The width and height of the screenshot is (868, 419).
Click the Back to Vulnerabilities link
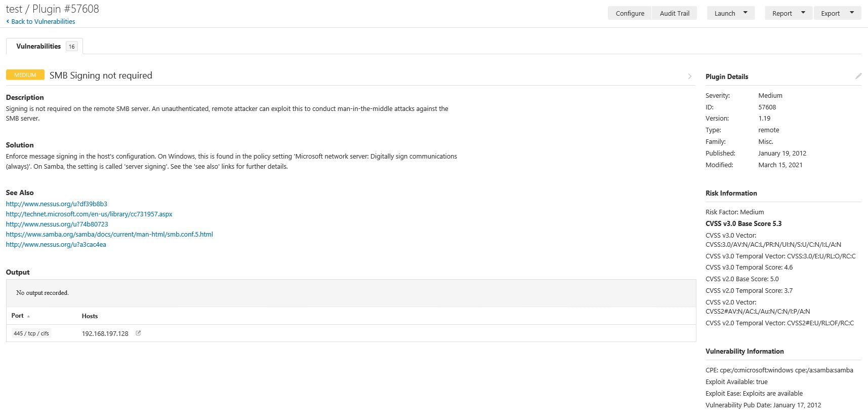click(43, 21)
